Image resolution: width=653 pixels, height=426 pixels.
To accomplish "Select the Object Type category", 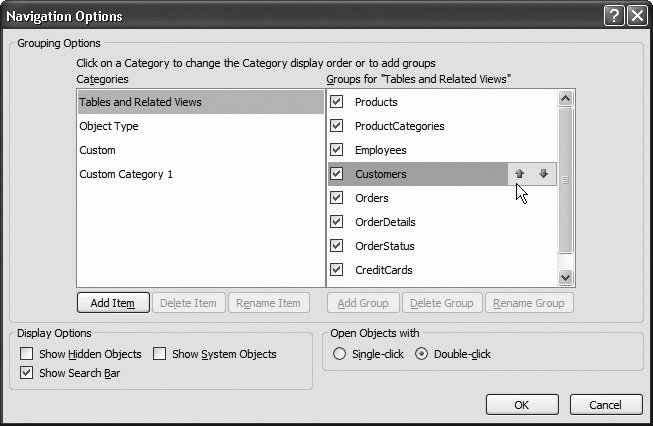I will pos(109,126).
